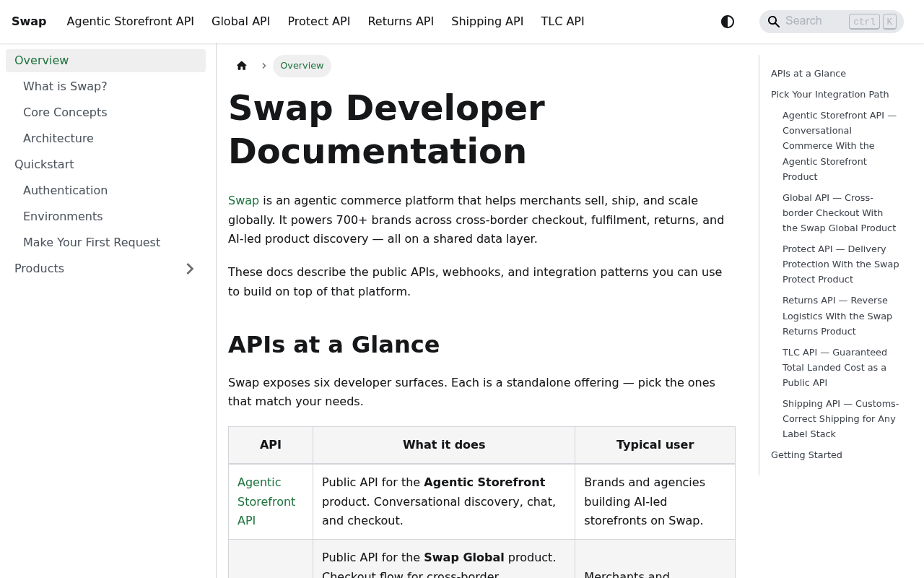Screen dimensions: 924x578
Task: Select Overview in the sidebar
Action: coord(105,61)
